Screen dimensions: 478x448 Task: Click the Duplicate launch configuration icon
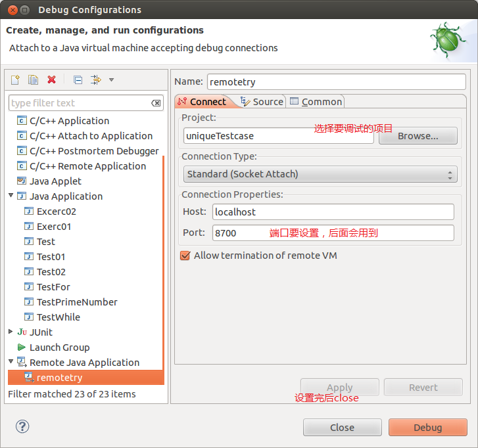pos(33,79)
